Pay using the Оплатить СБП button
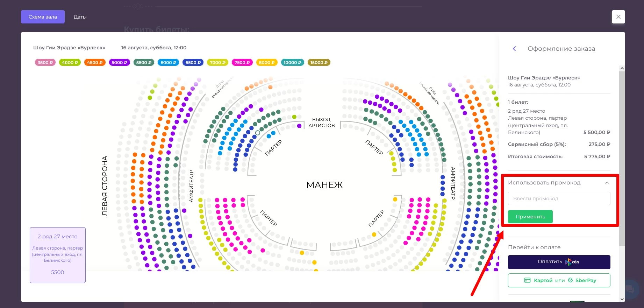The height and width of the screenshot is (308, 644). pos(559,262)
